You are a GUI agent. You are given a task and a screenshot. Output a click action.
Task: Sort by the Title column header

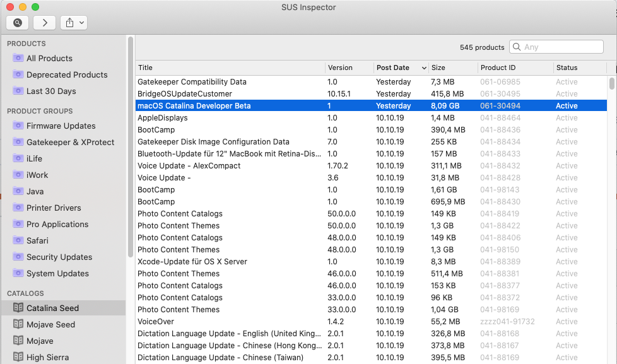point(230,68)
